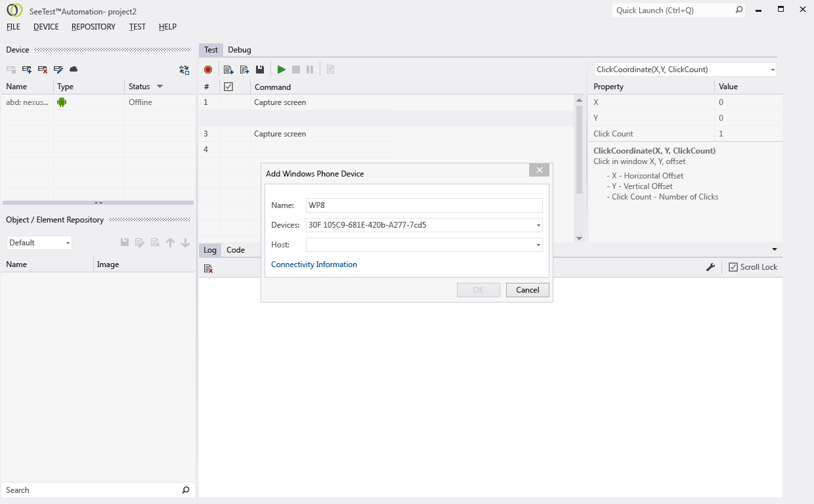Click the Type column header in Device table
Image resolution: width=814 pixels, height=504 pixels.
(x=89, y=86)
